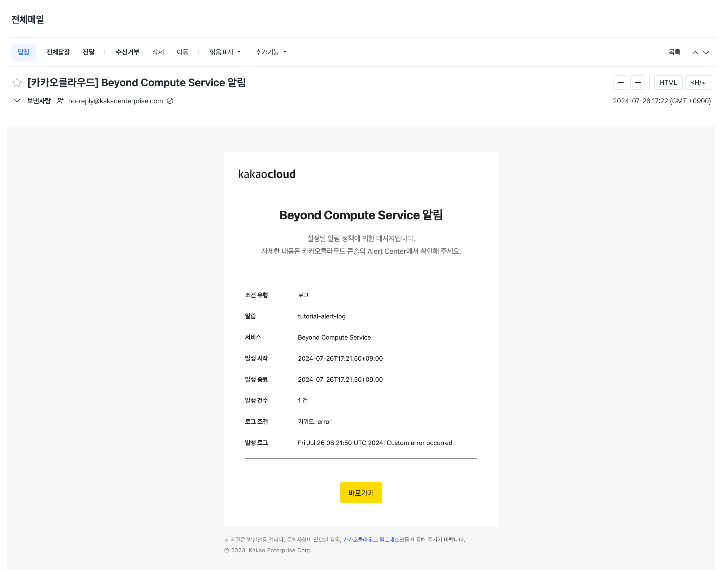Click the email subject title text
The image size is (728, 570).
[137, 83]
